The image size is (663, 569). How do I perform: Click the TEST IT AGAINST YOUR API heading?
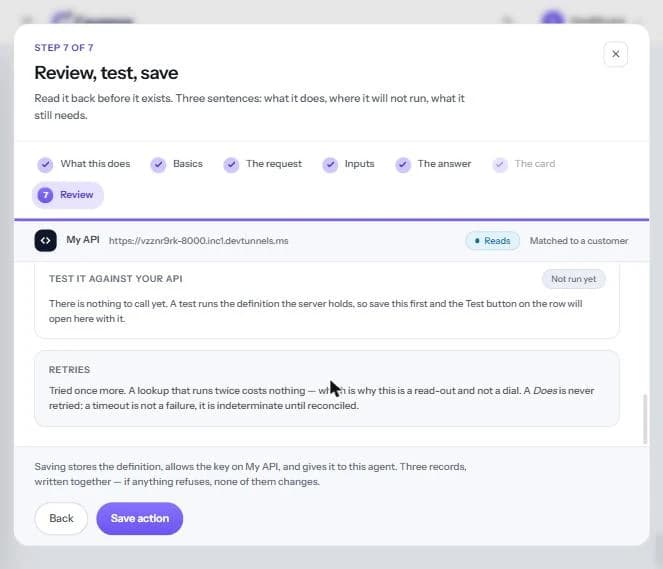point(115,279)
